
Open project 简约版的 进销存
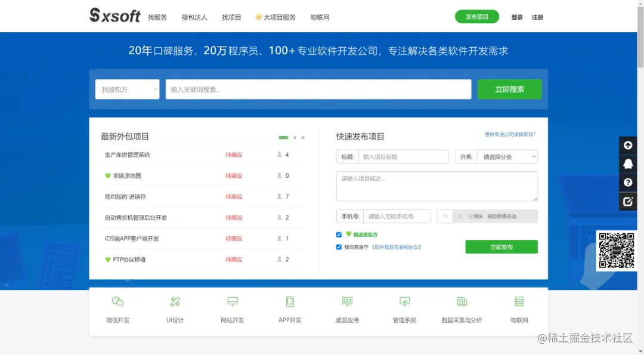point(125,197)
